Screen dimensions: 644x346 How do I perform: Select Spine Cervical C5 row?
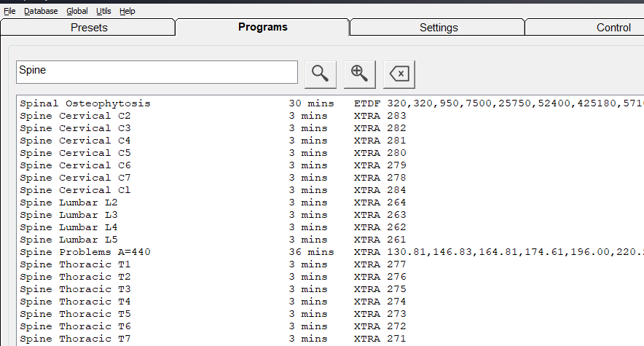point(331,153)
